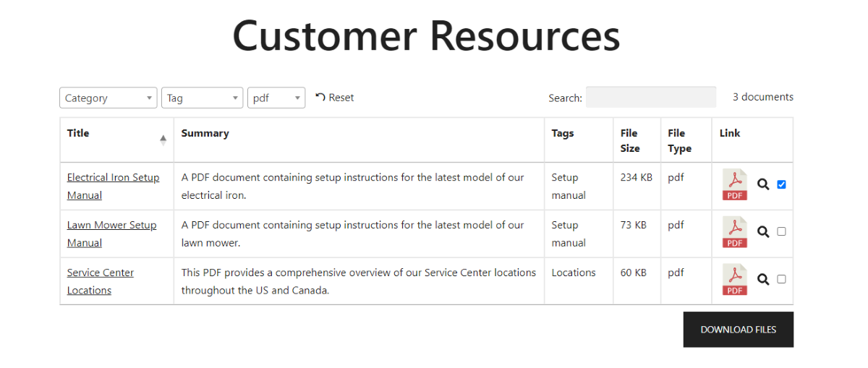Viewport: 868px width, 368px height.
Task: Click the '3 documents' count text
Action: tap(763, 97)
